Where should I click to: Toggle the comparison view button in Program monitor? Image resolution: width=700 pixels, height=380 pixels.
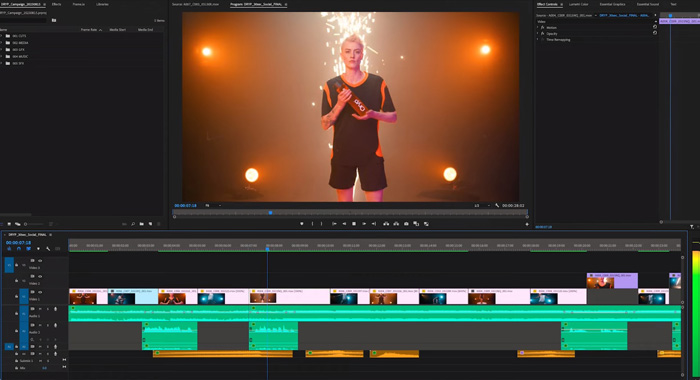click(416, 224)
